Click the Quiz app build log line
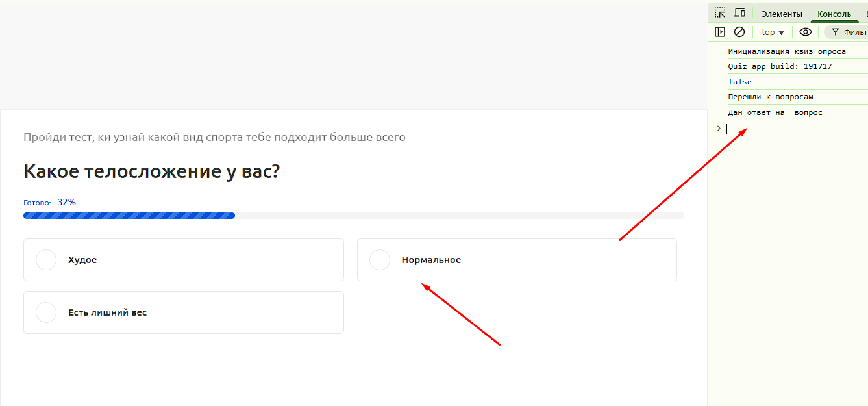This screenshot has width=868, height=406. tap(780, 66)
